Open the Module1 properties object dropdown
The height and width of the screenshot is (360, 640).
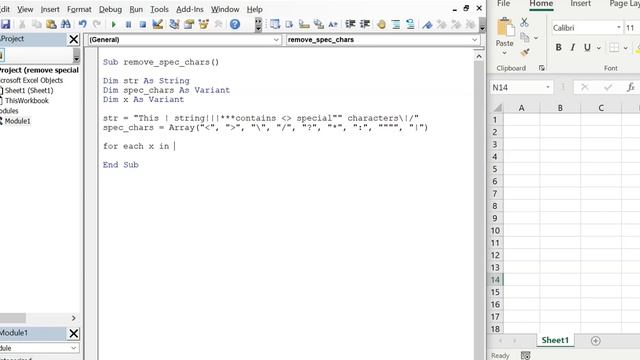coord(73,348)
